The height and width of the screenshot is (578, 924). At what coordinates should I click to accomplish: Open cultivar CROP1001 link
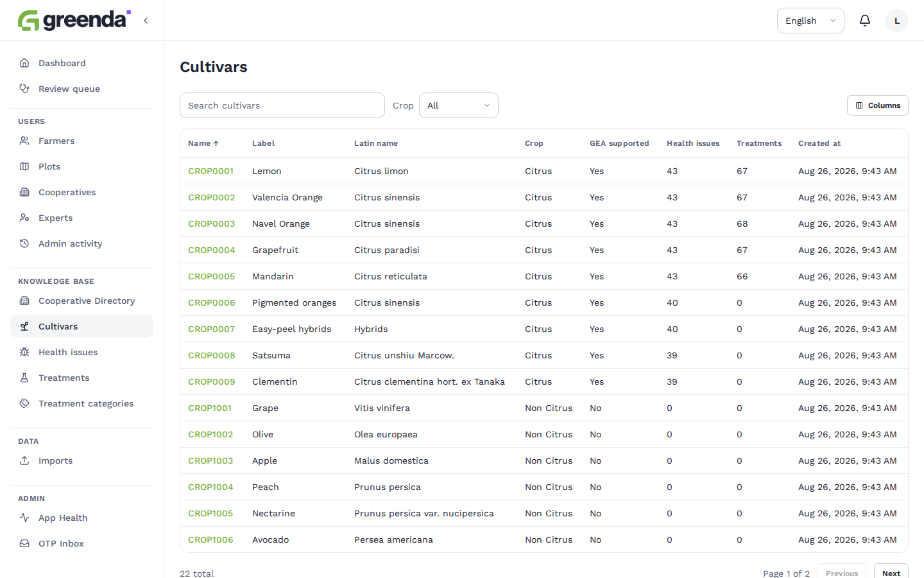(x=210, y=408)
